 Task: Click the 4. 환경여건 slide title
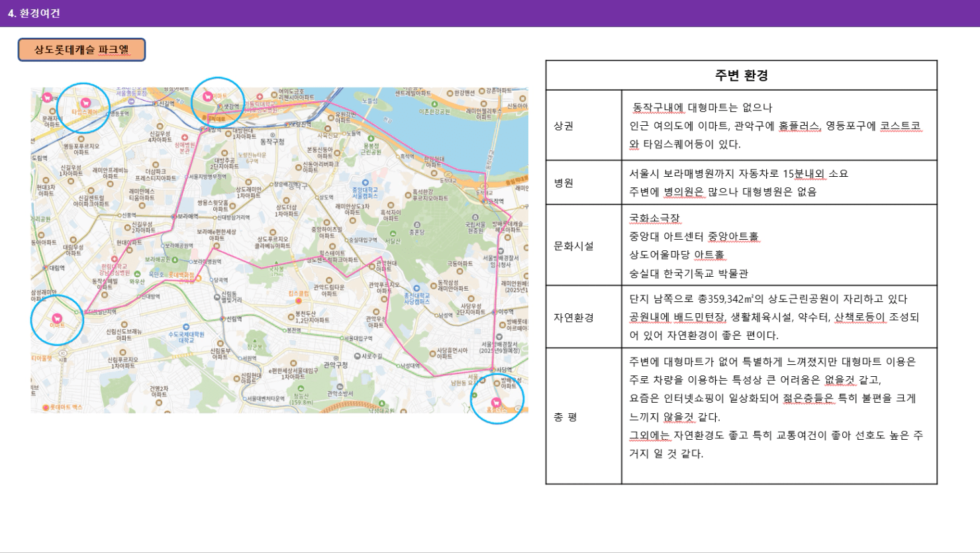tap(34, 13)
